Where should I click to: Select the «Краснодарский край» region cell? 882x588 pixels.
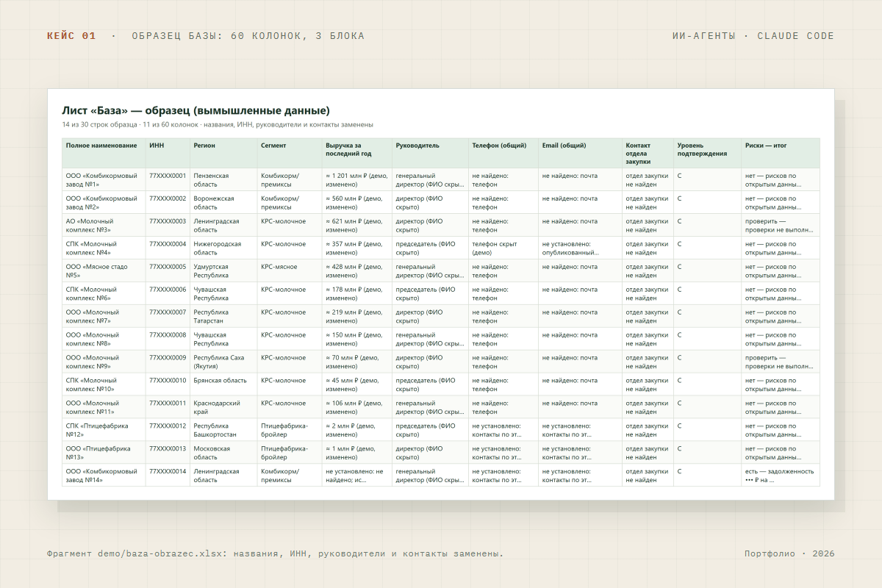coord(223,407)
